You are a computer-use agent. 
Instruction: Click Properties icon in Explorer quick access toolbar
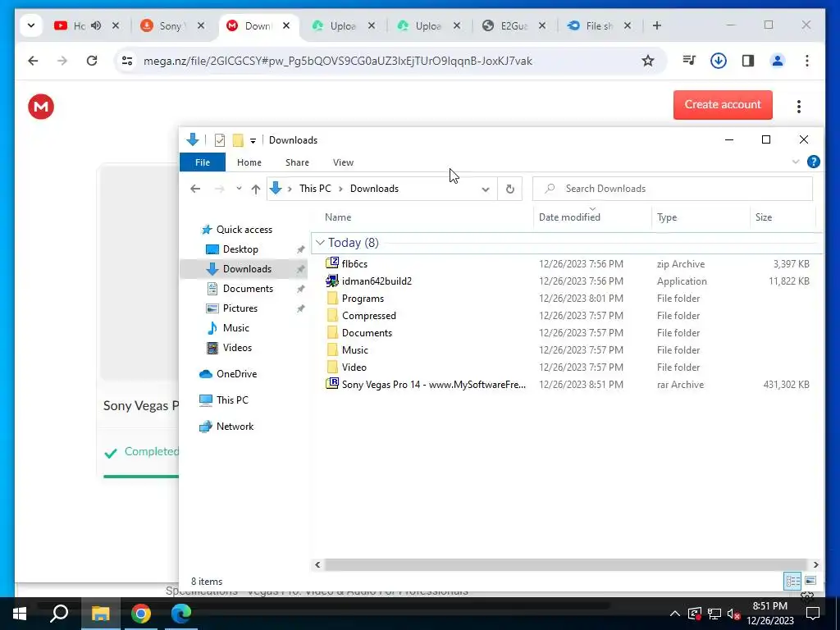(220, 139)
